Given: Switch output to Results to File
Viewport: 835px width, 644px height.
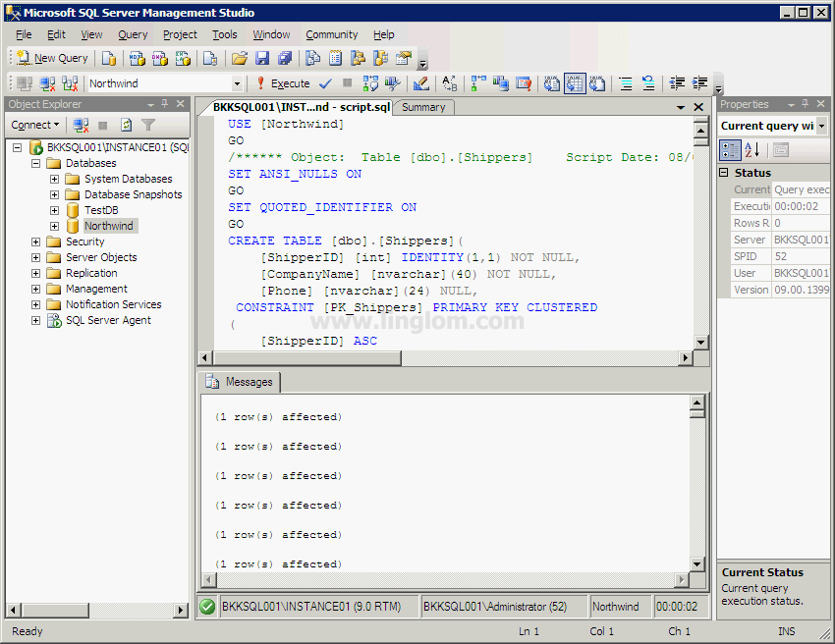Looking at the screenshot, I should point(597,83).
